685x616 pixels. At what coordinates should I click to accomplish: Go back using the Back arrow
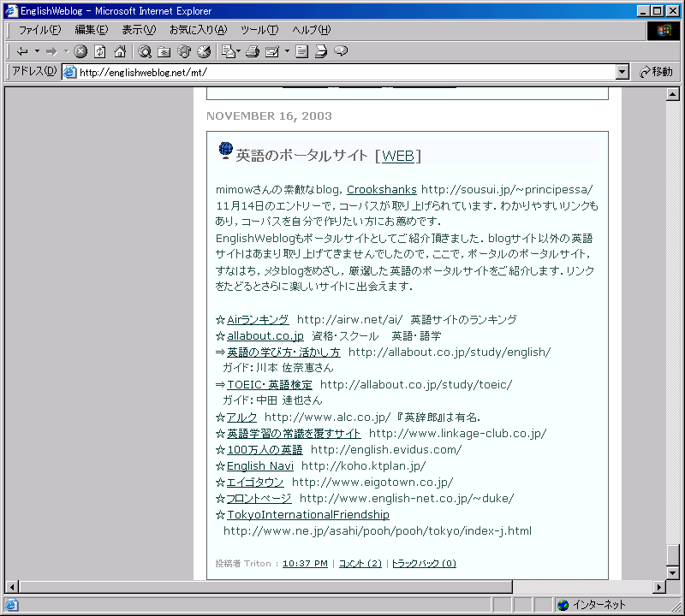tap(22, 51)
